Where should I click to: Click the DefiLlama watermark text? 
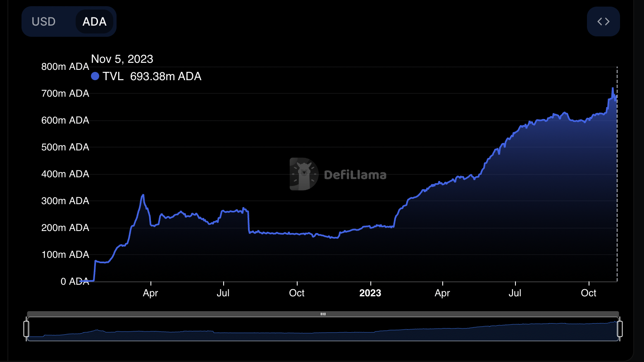coord(355,175)
